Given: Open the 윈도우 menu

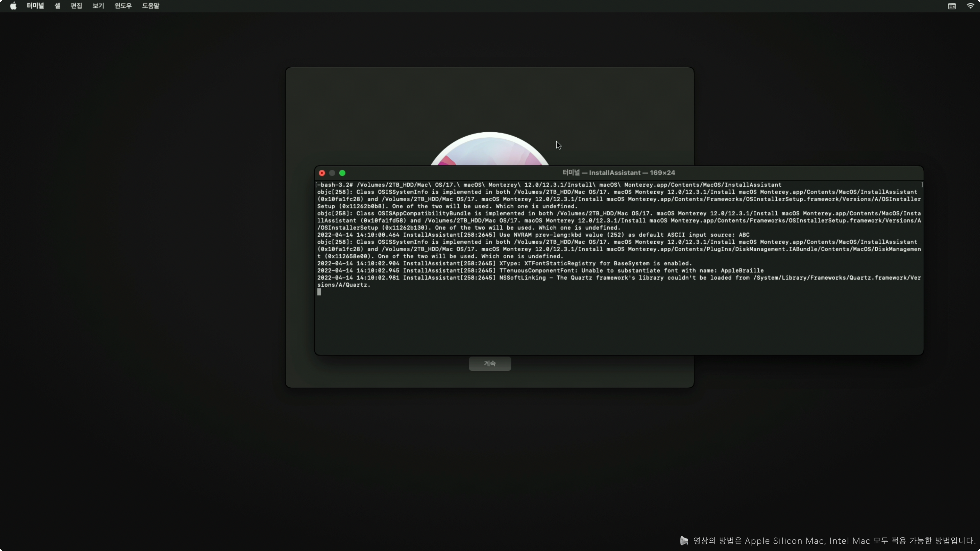Looking at the screenshot, I should coord(123,6).
